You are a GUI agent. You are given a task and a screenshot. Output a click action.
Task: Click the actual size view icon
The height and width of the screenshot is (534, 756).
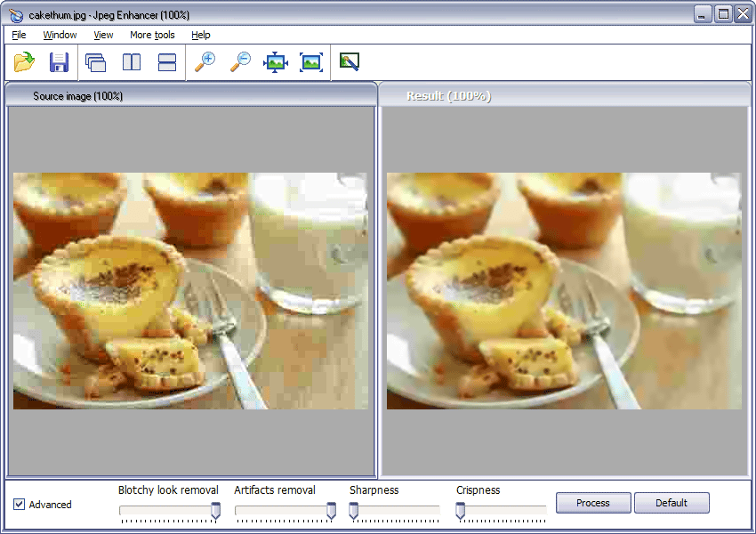[311, 62]
